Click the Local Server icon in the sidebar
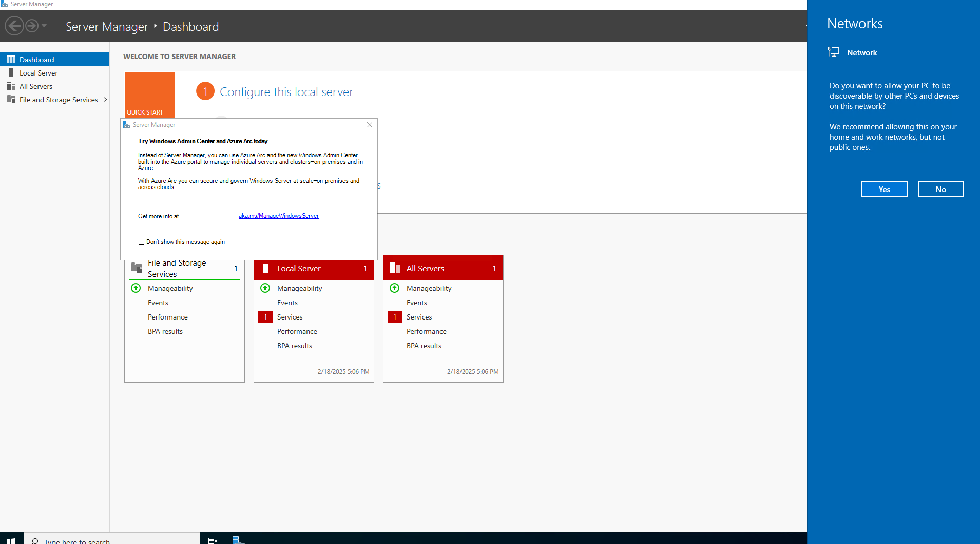The image size is (980, 544). click(x=11, y=73)
